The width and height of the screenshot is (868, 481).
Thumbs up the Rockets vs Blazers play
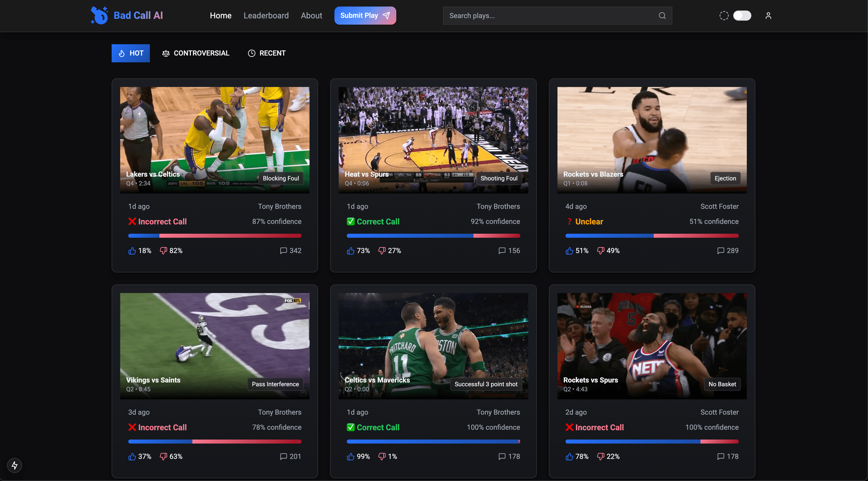(570, 251)
